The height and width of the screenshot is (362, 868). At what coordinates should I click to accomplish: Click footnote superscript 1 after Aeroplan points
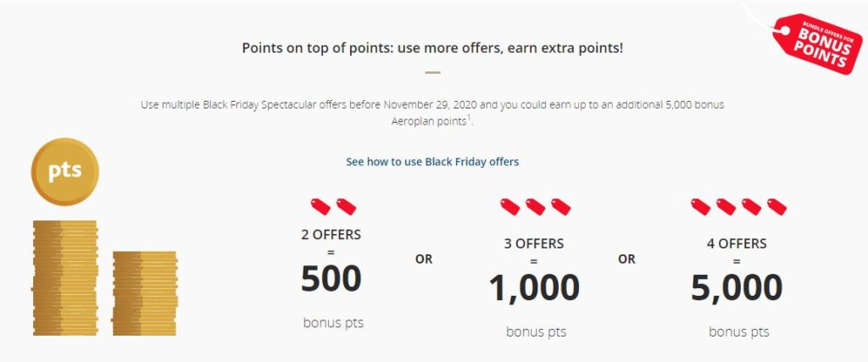point(470,119)
